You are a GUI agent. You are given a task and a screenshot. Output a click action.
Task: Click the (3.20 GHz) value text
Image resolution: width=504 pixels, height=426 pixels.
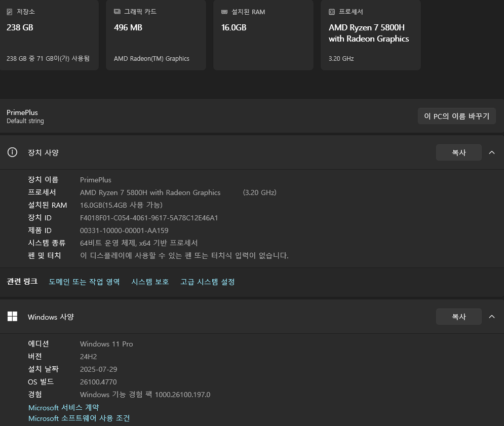[260, 192]
